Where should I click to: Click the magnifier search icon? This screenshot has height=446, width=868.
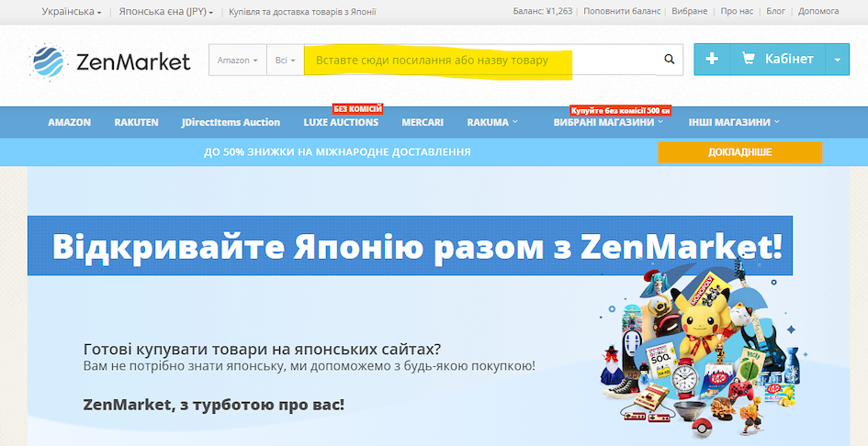click(x=670, y=60)
